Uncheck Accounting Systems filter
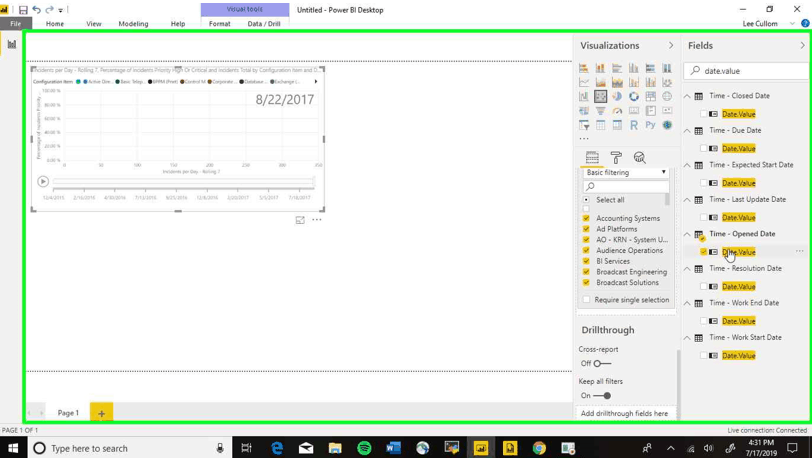The width and height of the screenshot is (812, 458). click(586, 218)
